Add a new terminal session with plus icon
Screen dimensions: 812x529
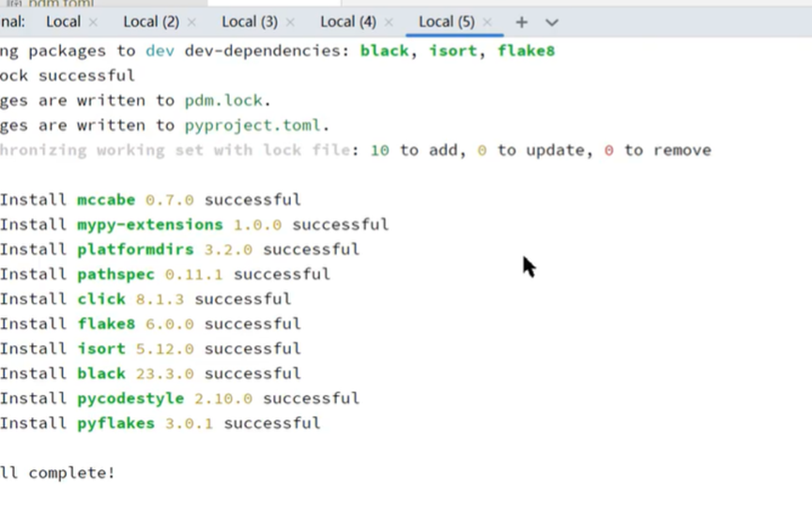pos(522,23)
